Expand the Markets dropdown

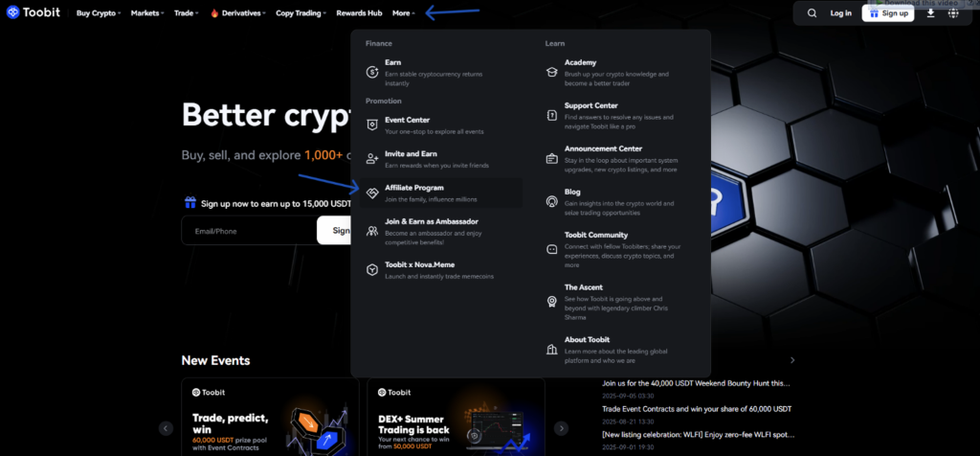pyautogui.click(x=147, y=13)
